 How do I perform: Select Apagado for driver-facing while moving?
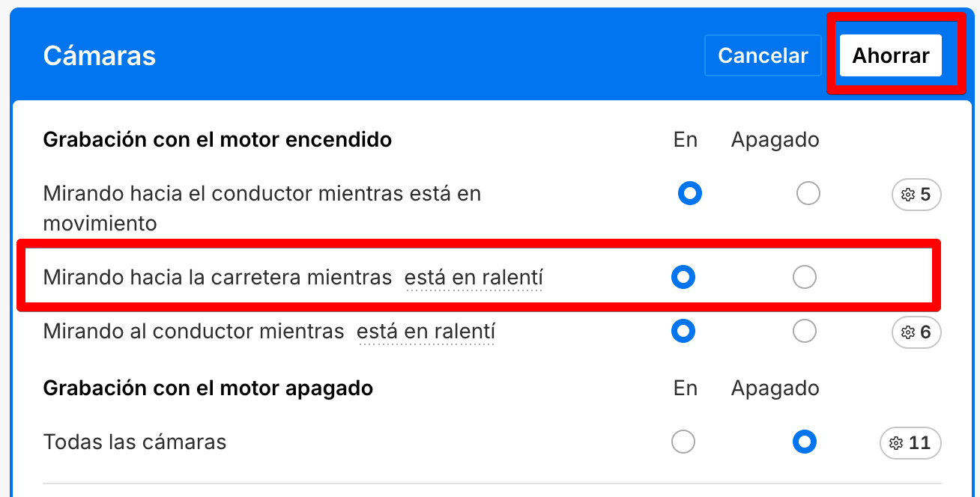808,194
